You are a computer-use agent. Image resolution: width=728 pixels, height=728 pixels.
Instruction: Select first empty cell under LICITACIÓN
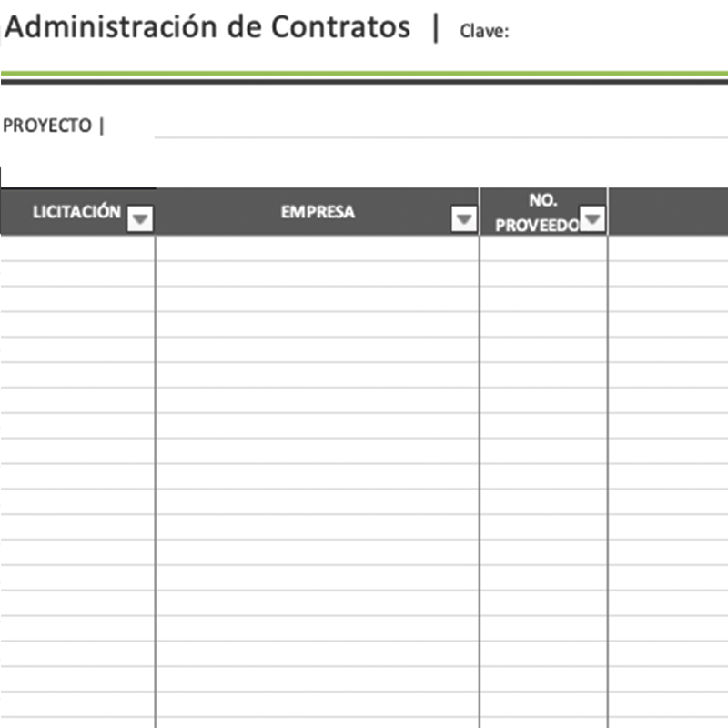[x=77, y=248]
